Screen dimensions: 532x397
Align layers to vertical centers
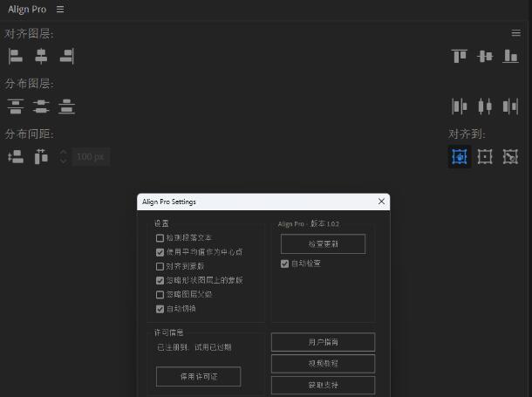(485, 56)
